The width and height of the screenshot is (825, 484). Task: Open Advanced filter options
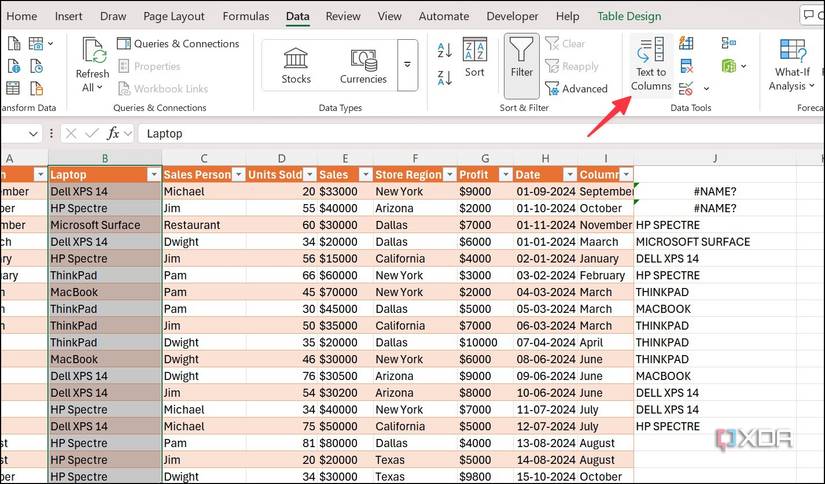pos(576,89)
